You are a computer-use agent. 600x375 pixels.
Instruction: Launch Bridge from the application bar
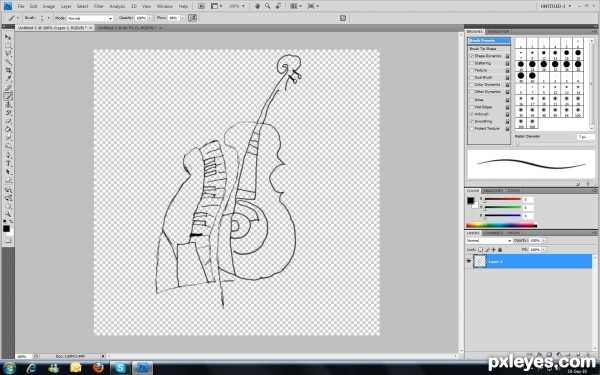click(x=201, y=6)
